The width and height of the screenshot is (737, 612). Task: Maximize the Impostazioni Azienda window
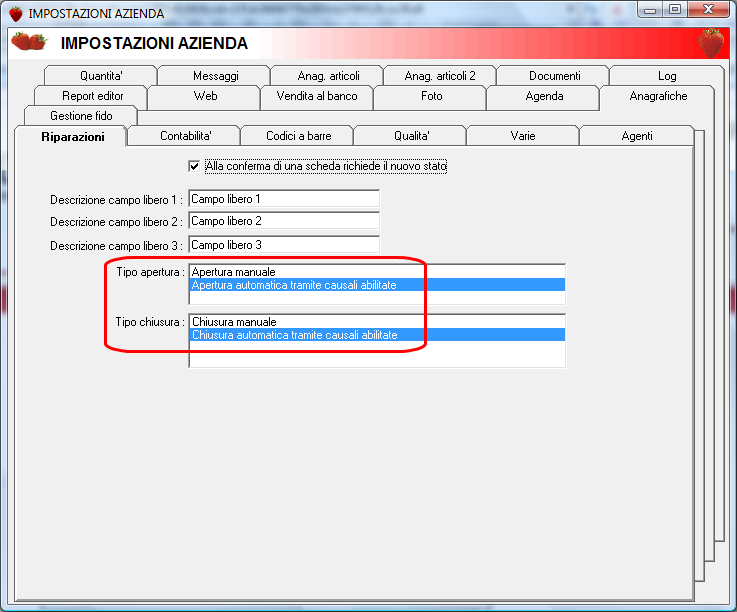pyautogui.click(x=675, y=9)
